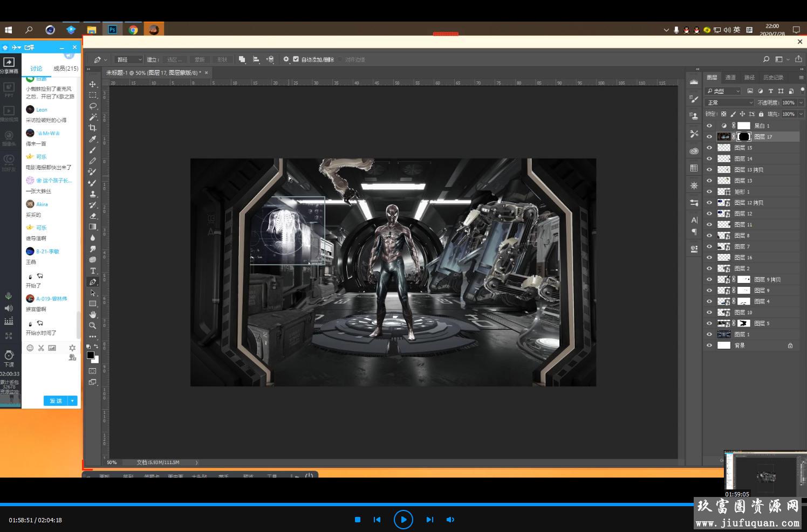Click the 蒙版 mask button in options bar

(x=200, y=59)
